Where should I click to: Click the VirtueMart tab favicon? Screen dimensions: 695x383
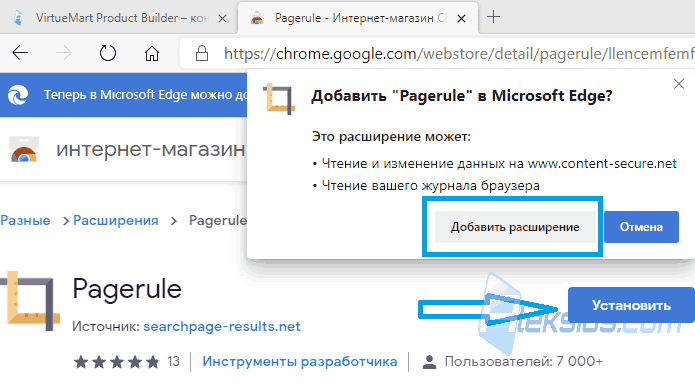pyautogui.click(x=18, y=18)
